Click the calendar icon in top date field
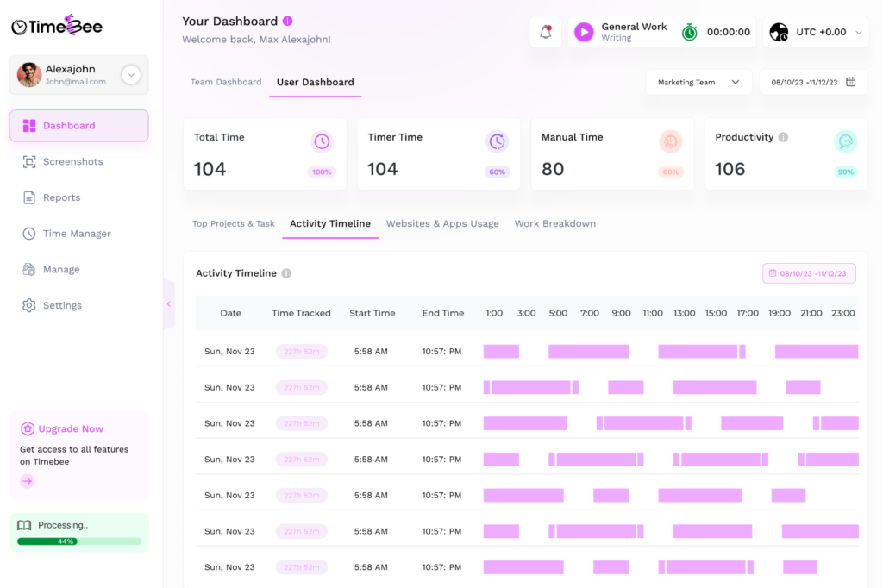This screenshot has width=883, height=588. click(851, 82)
